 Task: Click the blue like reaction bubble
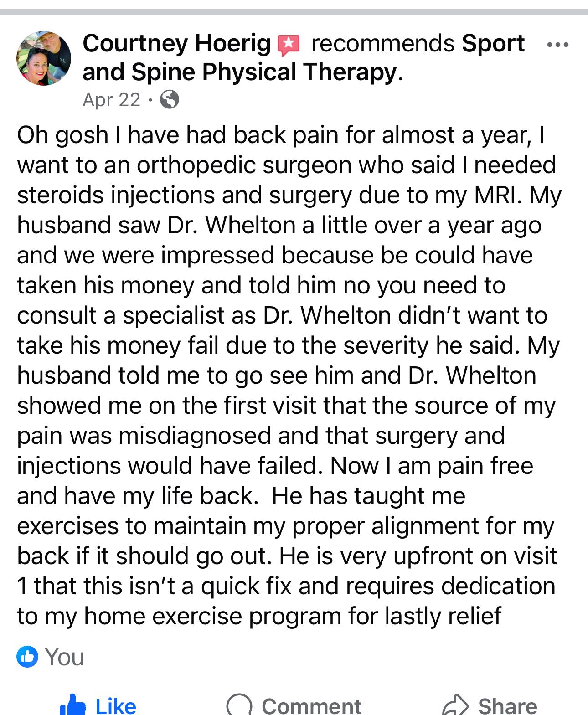(x=27, y=657)
